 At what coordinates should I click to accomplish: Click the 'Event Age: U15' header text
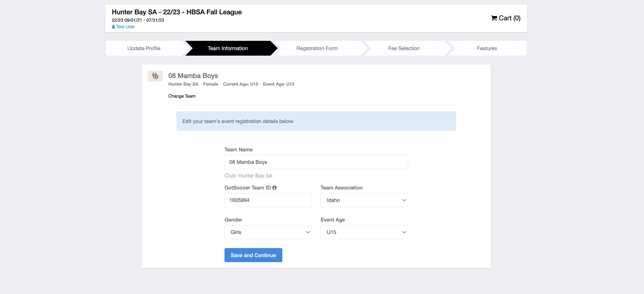[x=278, y=84]
